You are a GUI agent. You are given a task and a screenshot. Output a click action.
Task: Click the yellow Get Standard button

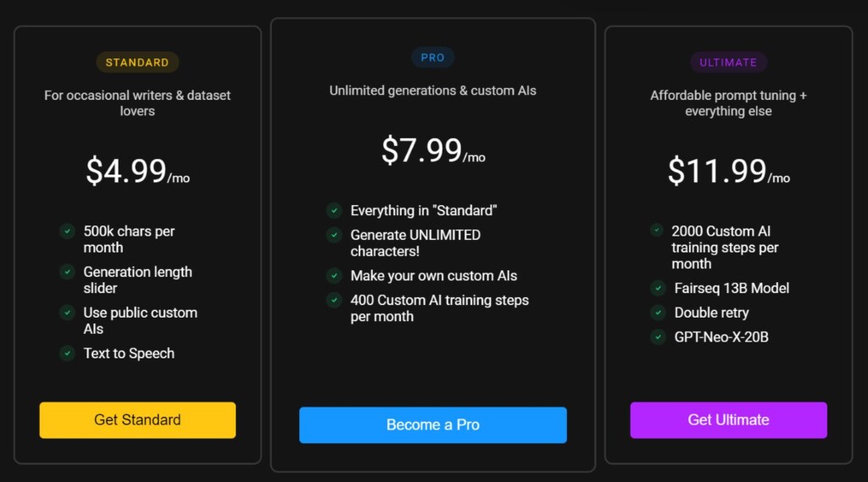click(x=137, y=420)
